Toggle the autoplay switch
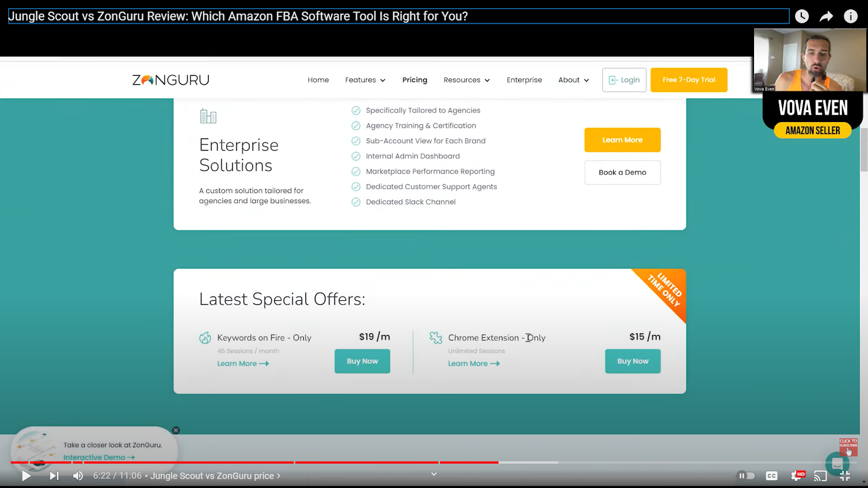Screen dimensions: 868x488 pyautogui.click(x=746, y=476)
